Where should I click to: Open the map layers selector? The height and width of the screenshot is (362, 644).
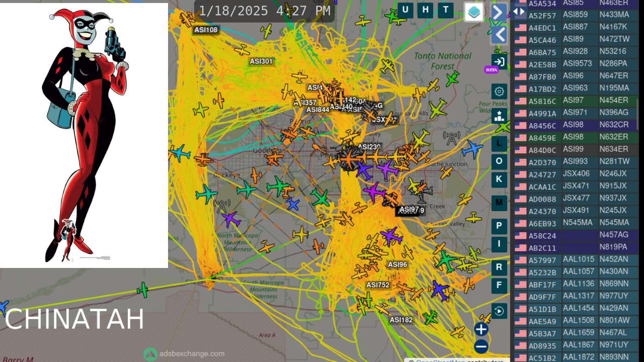[x=474, y=13]
